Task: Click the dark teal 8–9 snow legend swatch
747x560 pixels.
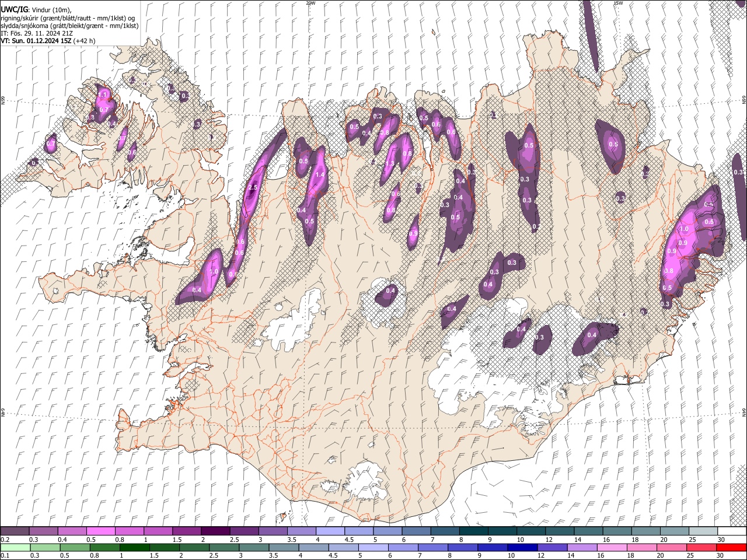Action: tap(474, 531)
